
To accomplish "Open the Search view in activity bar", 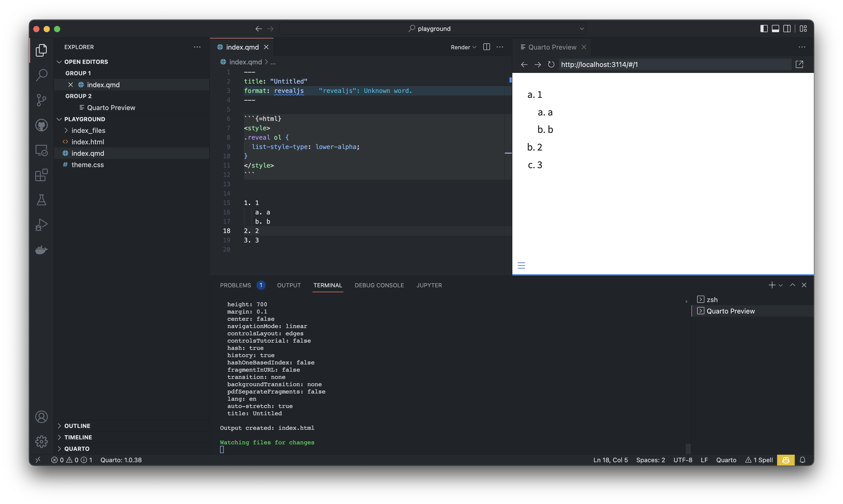I will (x=42, y=75).
